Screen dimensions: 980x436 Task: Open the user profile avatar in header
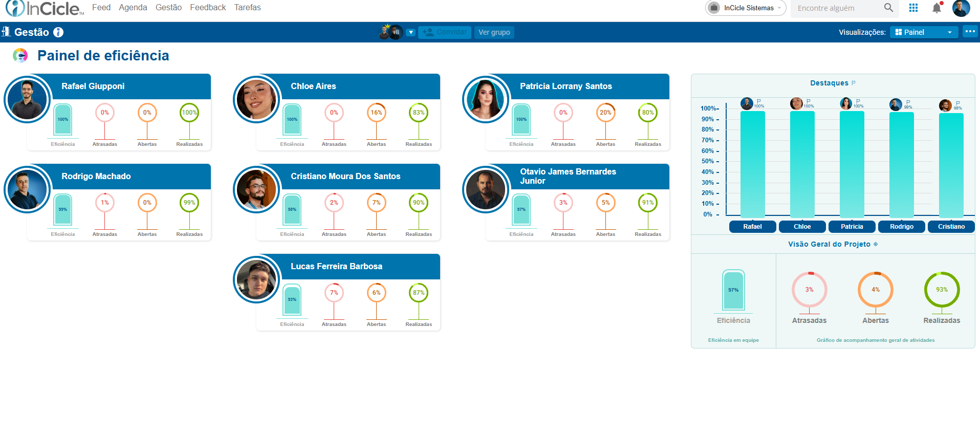click(961, 8)
